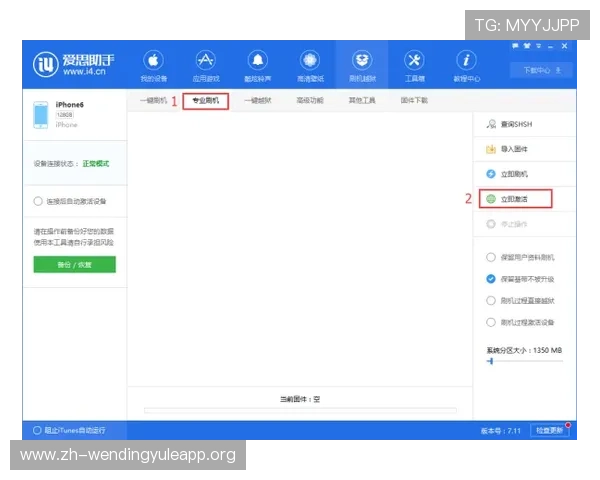Click 导入固件 import firmware button

pyautogui.click(x=524, y=149)
